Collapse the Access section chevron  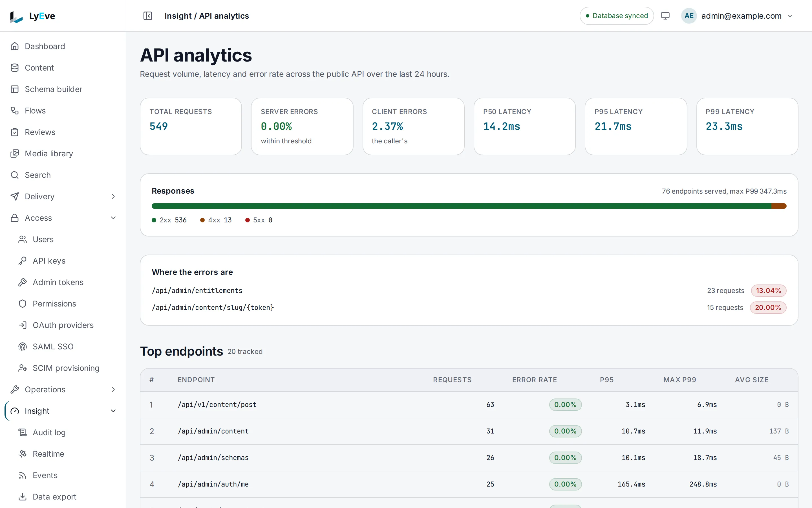113,218
